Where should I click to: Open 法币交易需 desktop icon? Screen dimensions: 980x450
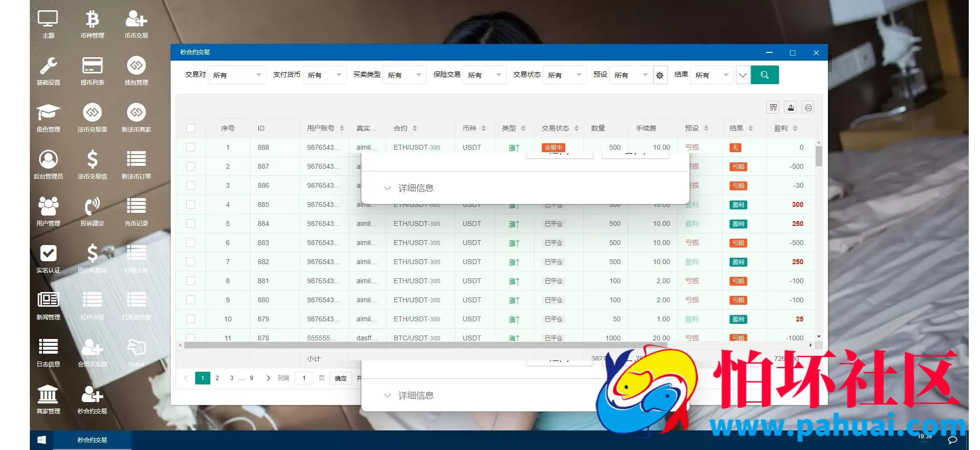92,118
